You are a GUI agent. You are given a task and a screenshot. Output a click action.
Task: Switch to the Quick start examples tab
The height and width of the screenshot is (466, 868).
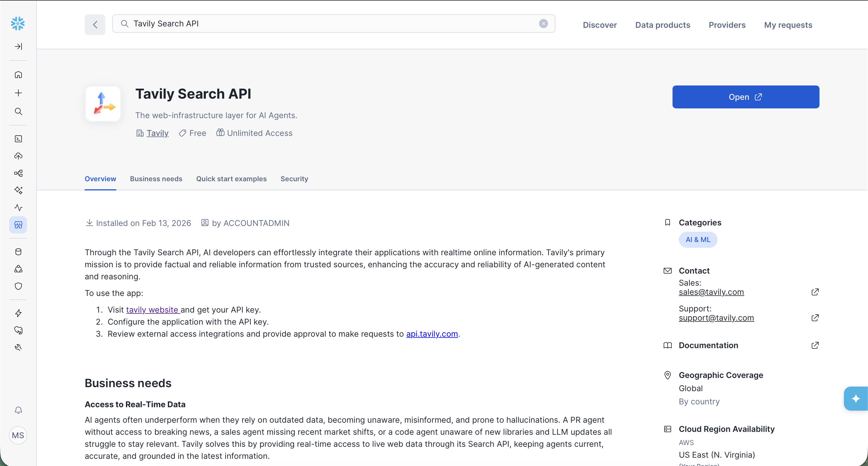[231, 179]
